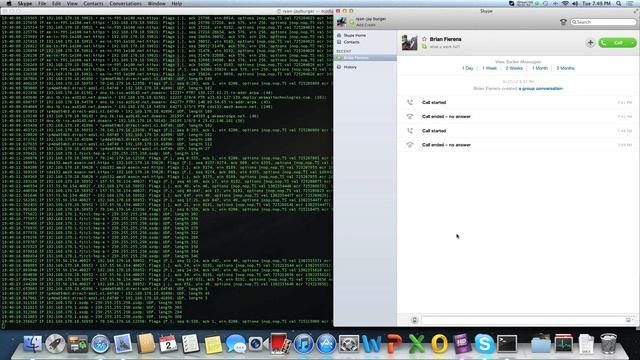This screenshot has width=640, height=360.
Task: Open Mail stamp icon in dock
Action: click(x=122, y=344)
